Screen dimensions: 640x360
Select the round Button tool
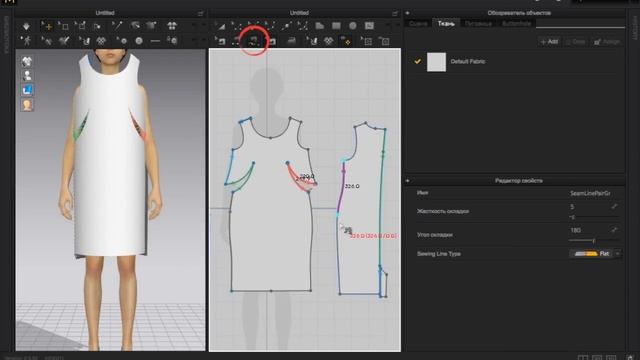coord(139,41)
